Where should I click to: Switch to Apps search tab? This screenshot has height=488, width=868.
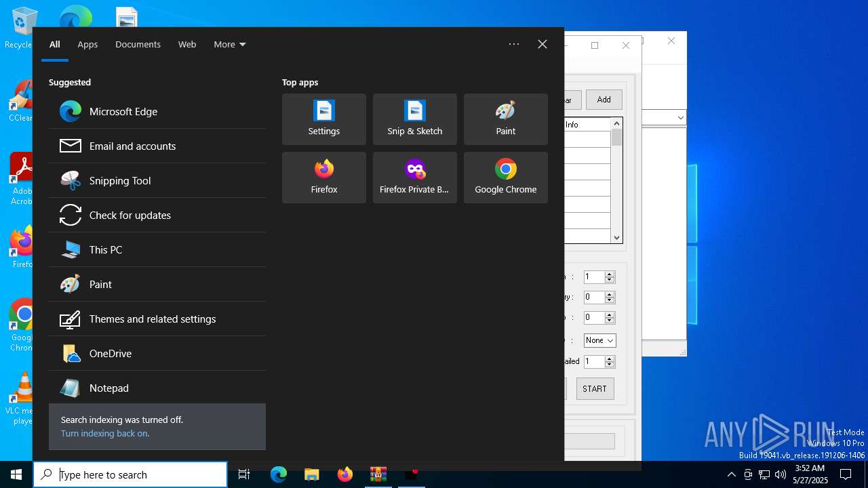click(x=87, y=44)
